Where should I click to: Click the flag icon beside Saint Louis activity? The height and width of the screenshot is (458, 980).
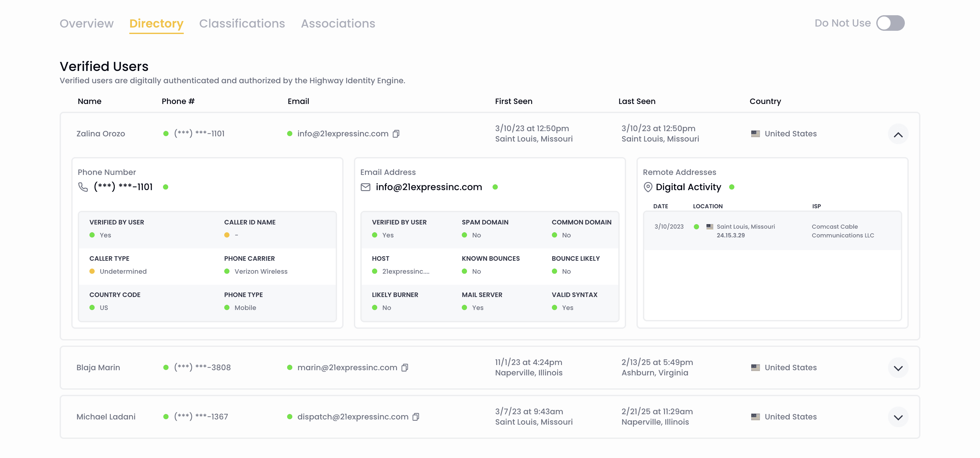tap(709, 226)
